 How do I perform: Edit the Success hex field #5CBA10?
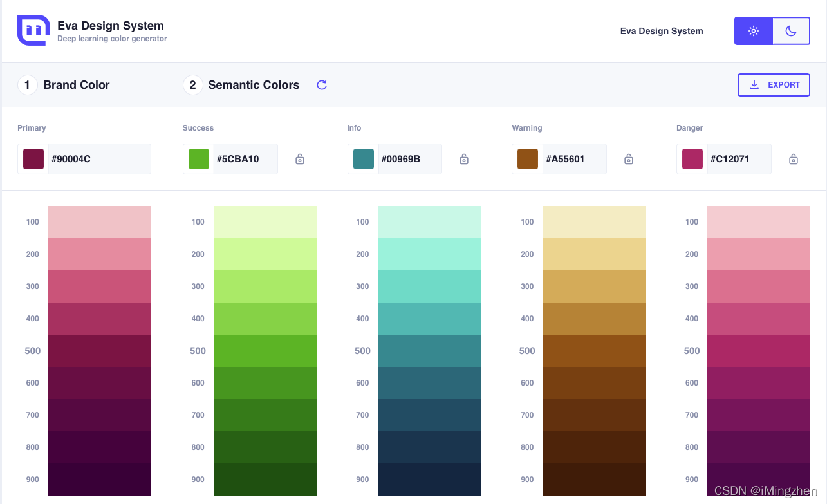[246, 159]
